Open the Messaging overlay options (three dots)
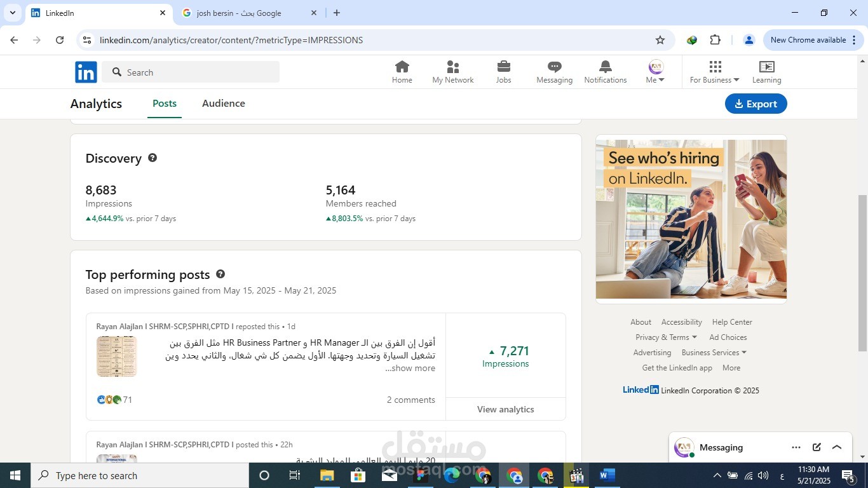 tap(796, 447)
